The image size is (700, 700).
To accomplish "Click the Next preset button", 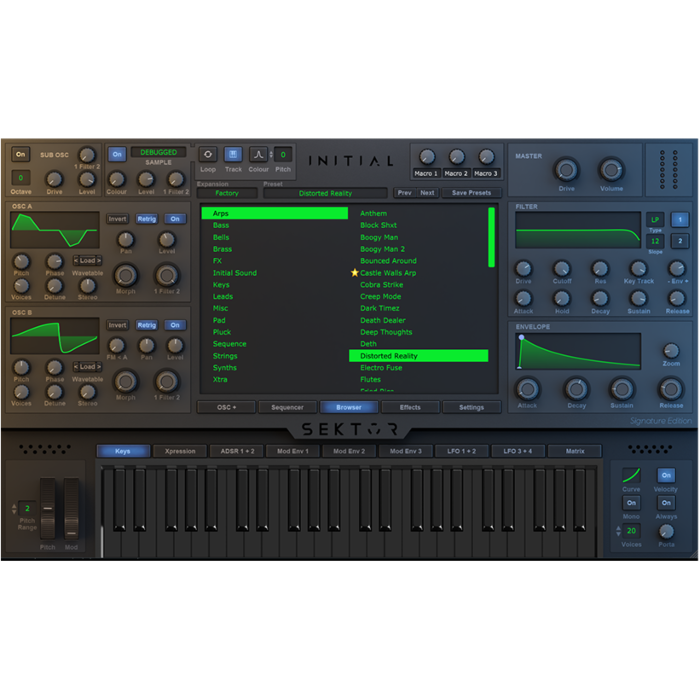I will point(427,192).
